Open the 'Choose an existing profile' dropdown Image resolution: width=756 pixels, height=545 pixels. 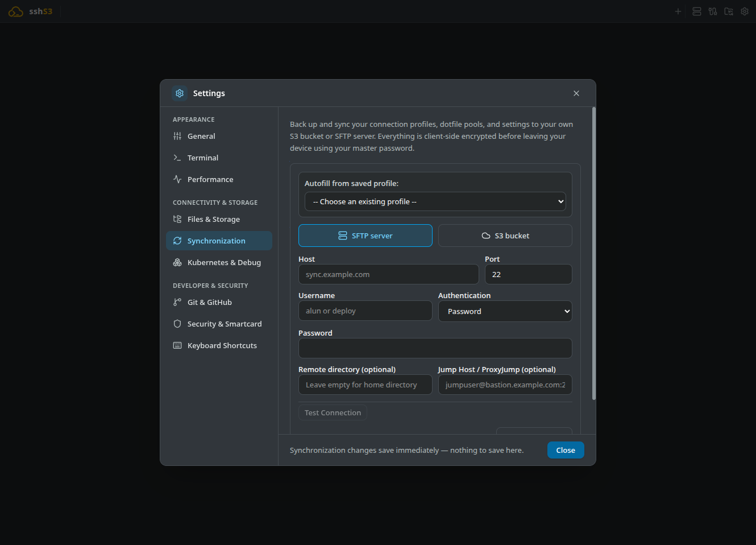[435, 201]
